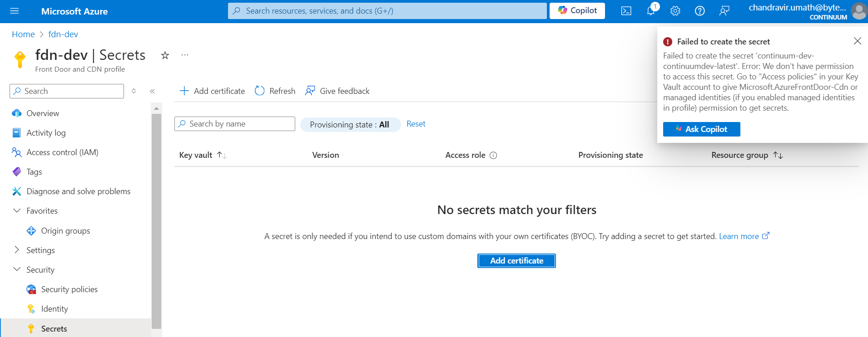Click the sidebar scroll up arrow
Screen dimensions: 868x337
156,108
